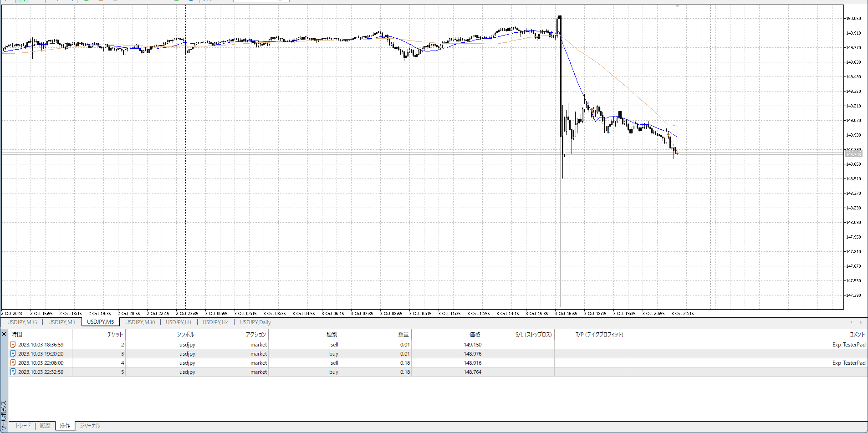Click the buy order icon for ticket 3
Screen dimensions: 868x433
[x=13, y=354]
